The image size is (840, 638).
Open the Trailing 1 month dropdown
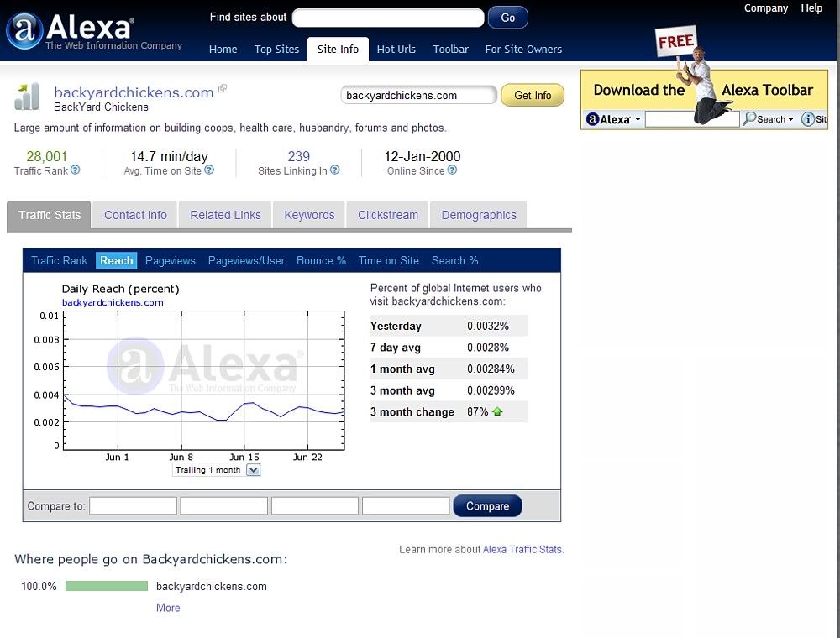pos(254,470)
